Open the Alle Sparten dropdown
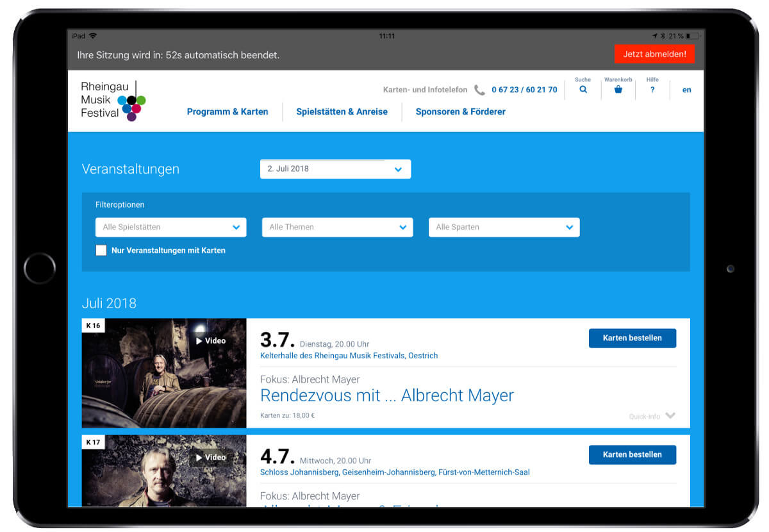This screenshot has height=532, width=769. pyautogui.click(x=504, y=227)
